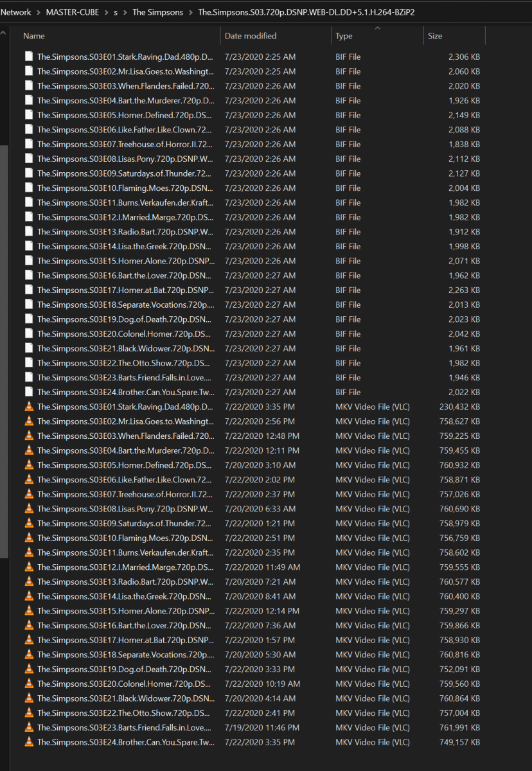Click the 230,432 KB size value
This screenshot has height=771, width=532.
[x=459, y=407]
